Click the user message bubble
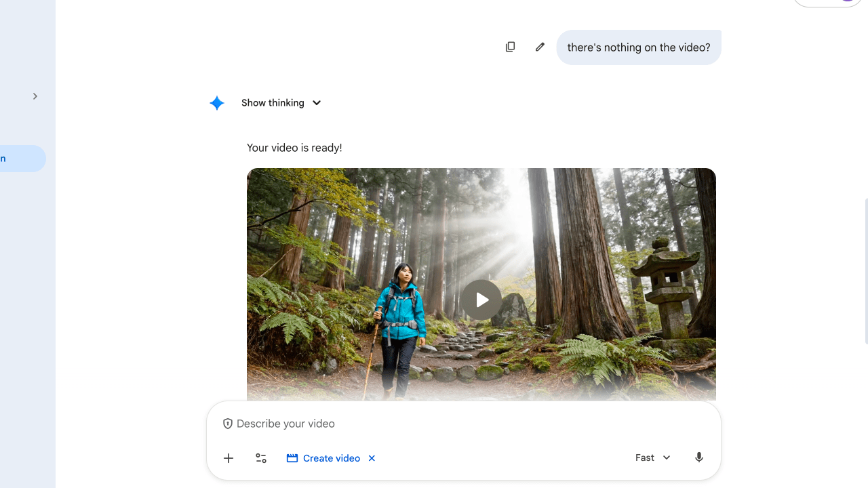The image size is (868, 488). tap(638, 47)
